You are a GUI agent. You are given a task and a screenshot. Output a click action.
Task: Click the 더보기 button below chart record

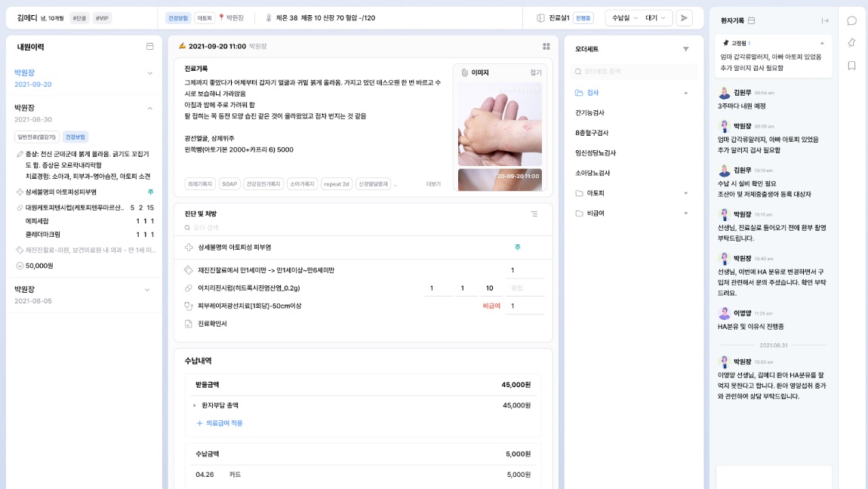pos(434,183)
